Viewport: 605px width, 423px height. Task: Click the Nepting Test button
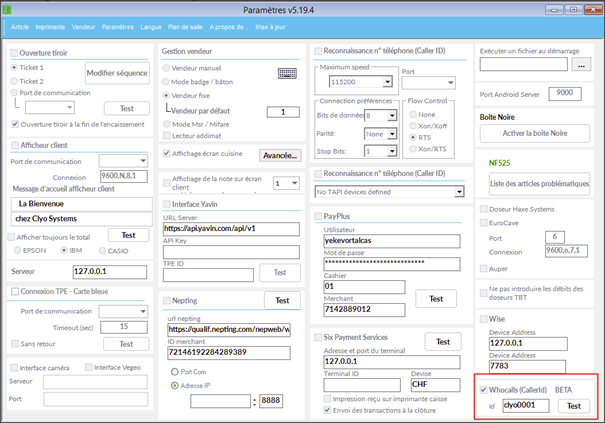pos(282,301)
